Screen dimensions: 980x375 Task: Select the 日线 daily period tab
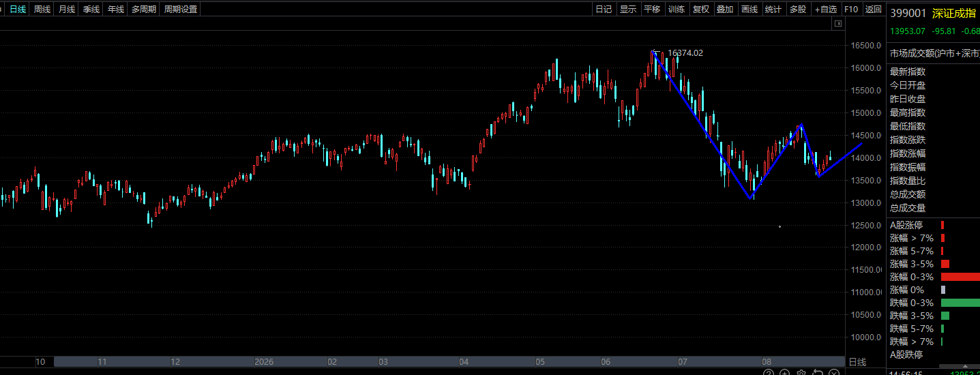tap(18, 9)
